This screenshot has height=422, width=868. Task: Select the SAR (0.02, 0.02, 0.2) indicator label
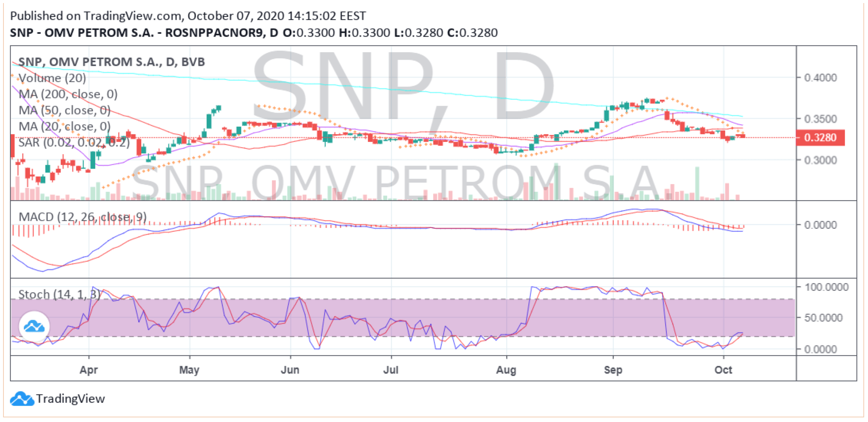74,143
